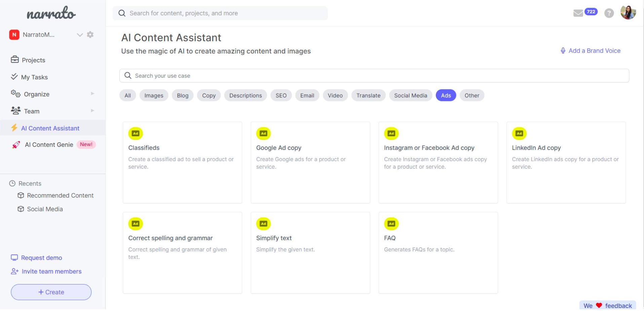Viewport: 644px width, 311px height.
Task: Select the SEO filter tab
Action: tap(281, 96)
